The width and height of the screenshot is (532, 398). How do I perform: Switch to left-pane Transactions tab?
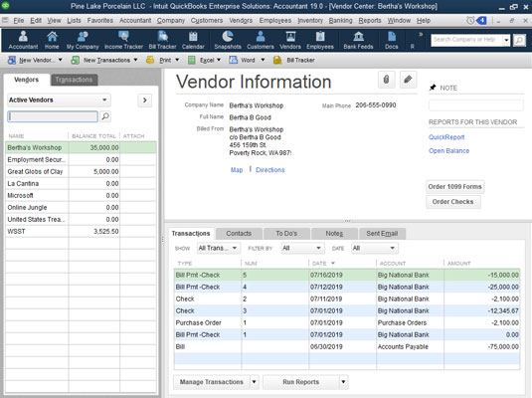[x=74, y=80]
